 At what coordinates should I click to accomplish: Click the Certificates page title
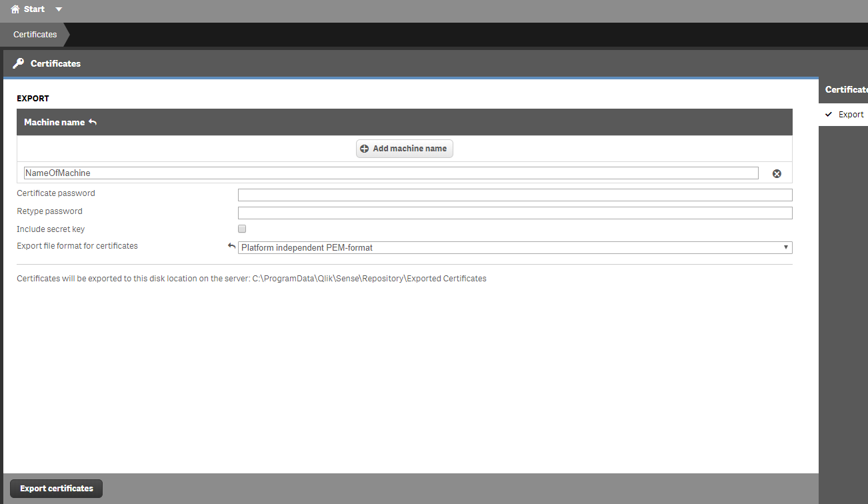(x=56, y=64)
